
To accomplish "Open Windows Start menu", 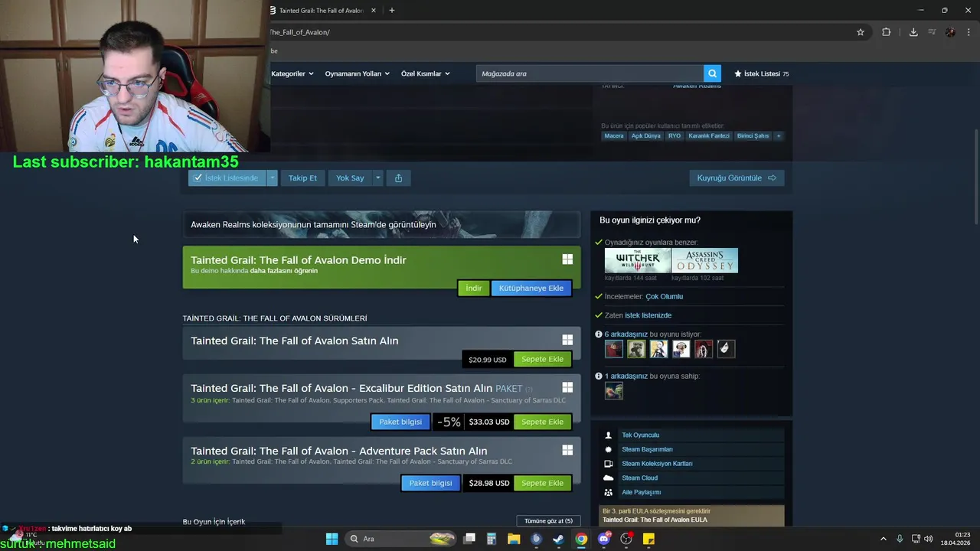I will (x=332, y=539).
